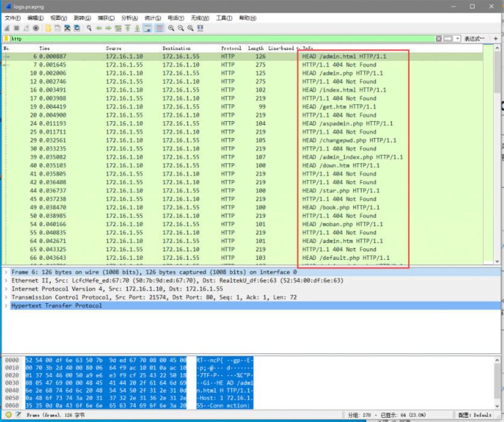The width and height of the screenshot is (504, 422).
Task: Open the recent filters dropdown
Action: click(x=458, y=39)
